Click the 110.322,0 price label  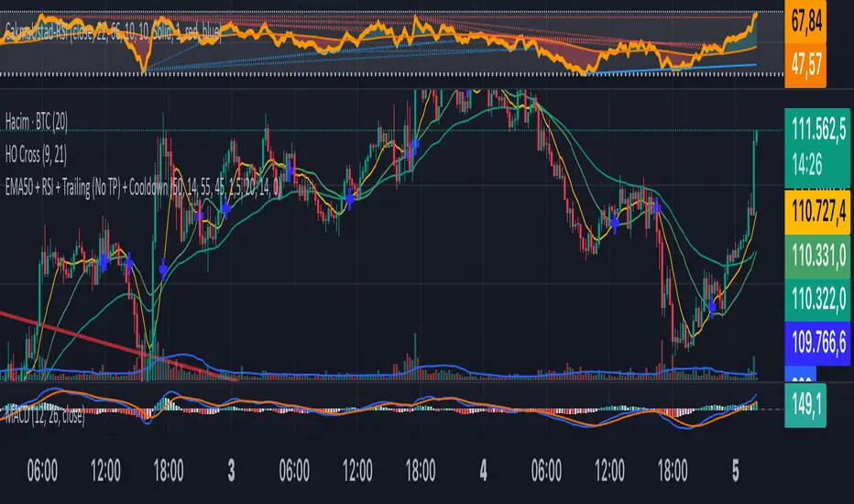[817, 299]
